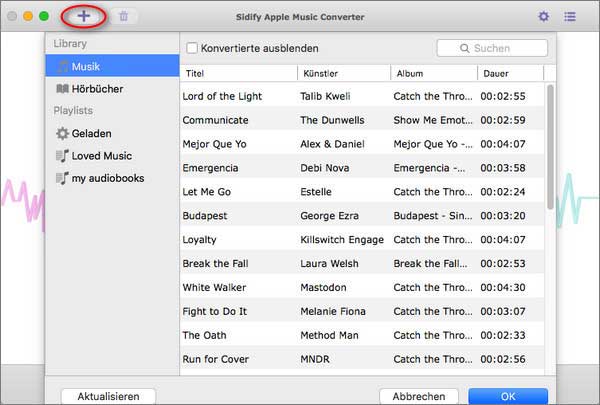Click artist Alex & Daniel
Screen dimensions: 600x405
[332, 144]
